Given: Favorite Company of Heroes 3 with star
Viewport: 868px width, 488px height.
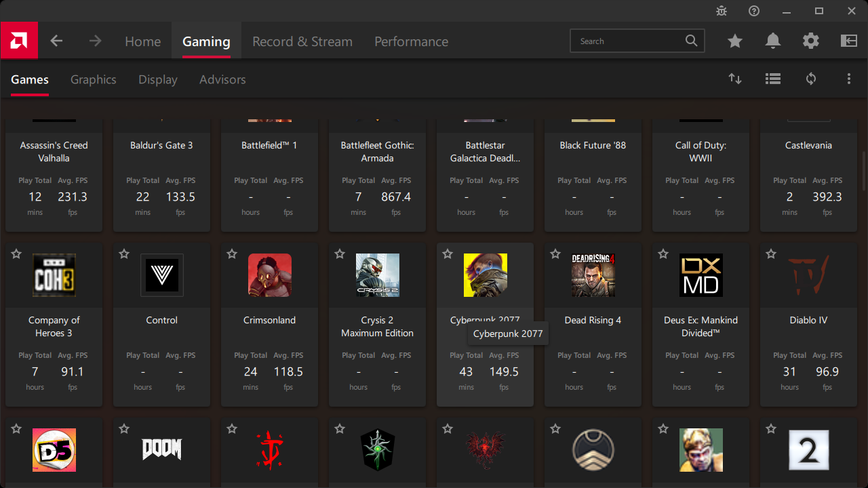Looking at the screenshot, I should (16, 254).
